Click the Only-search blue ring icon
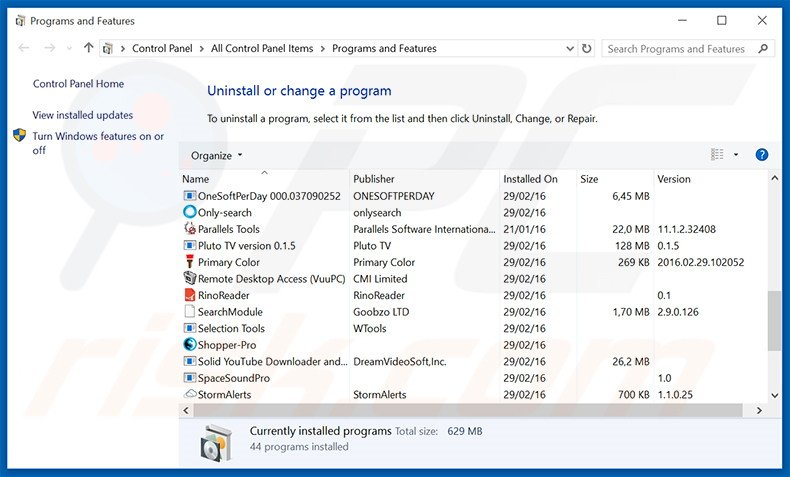 tap(189, 212)
